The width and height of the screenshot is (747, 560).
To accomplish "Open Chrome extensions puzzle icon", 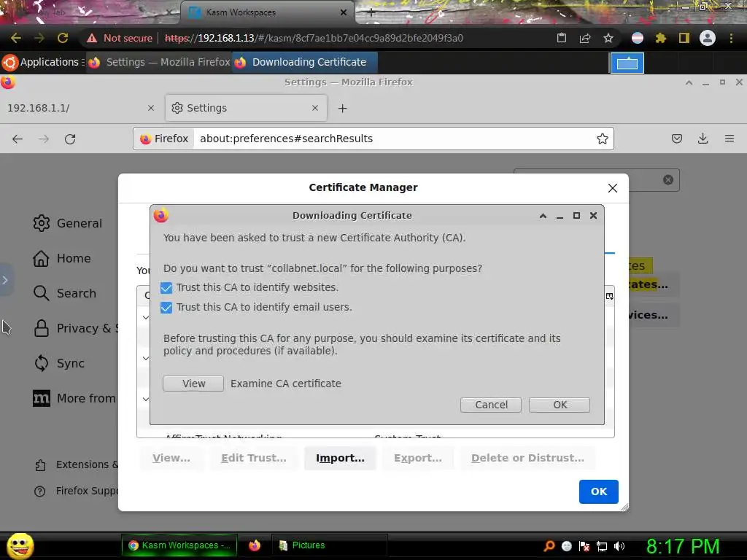I will (661, 38).
